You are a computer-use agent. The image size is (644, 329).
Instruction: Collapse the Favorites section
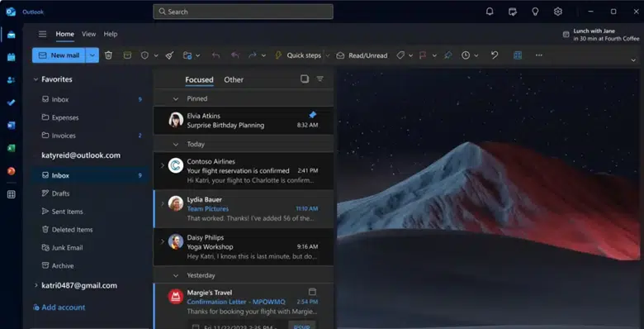(36, 79)
